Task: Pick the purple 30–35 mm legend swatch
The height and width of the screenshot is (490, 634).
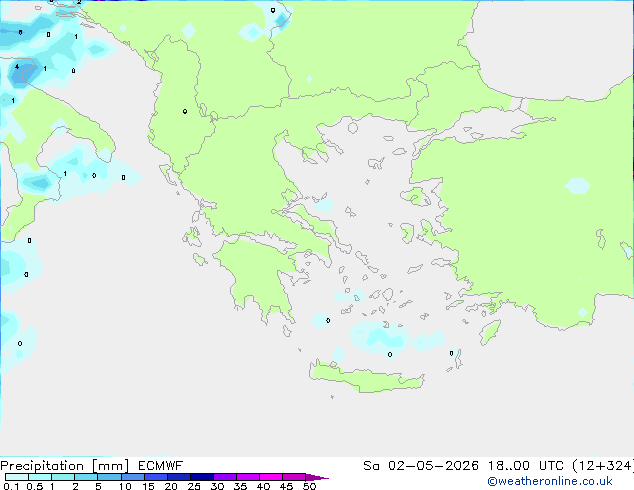Action: click(225, 477)
